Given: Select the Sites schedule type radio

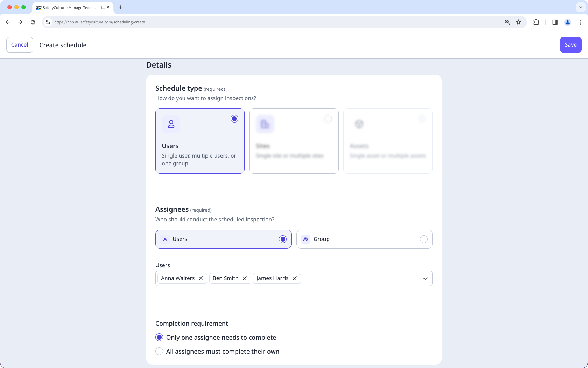Looking at the screenshot, I should coord(328,119).
